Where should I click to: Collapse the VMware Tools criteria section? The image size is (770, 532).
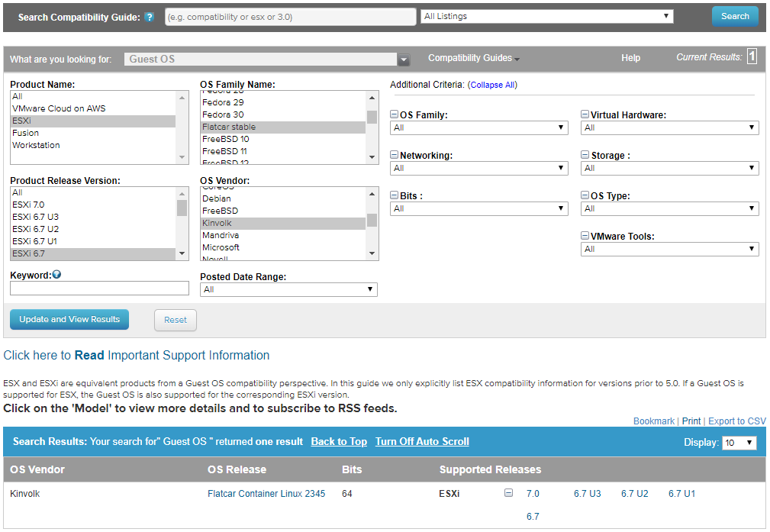pos(585,237)
